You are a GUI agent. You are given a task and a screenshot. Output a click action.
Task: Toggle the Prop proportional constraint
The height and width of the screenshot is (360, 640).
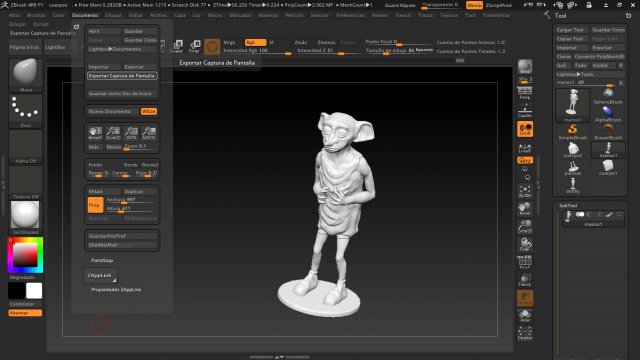95,205
